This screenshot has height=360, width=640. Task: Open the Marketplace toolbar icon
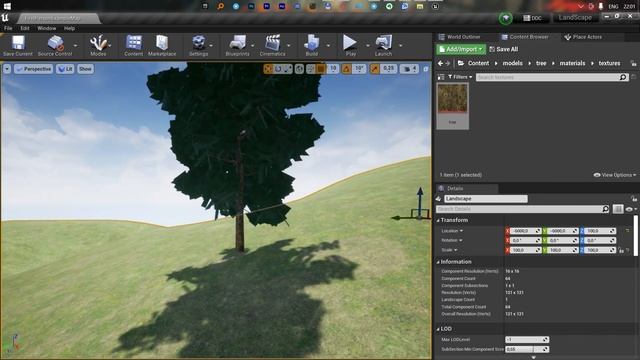pos(162,45)
